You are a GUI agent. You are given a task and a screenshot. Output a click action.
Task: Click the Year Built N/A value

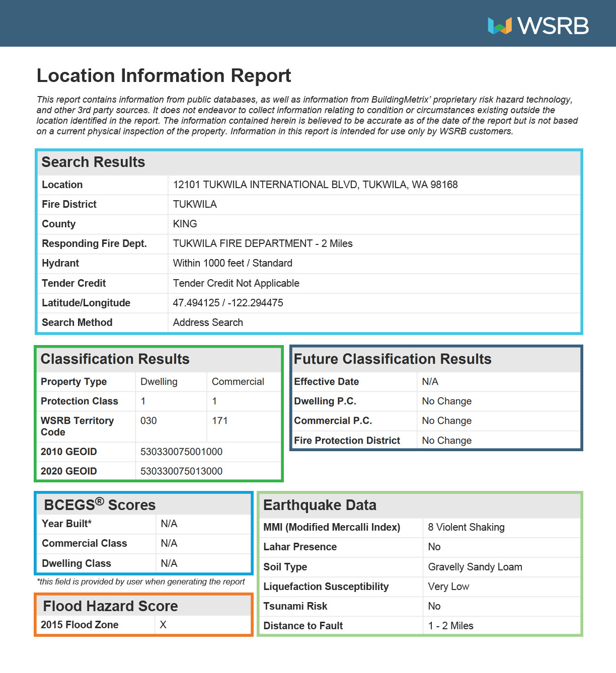[x=169, y=524]
